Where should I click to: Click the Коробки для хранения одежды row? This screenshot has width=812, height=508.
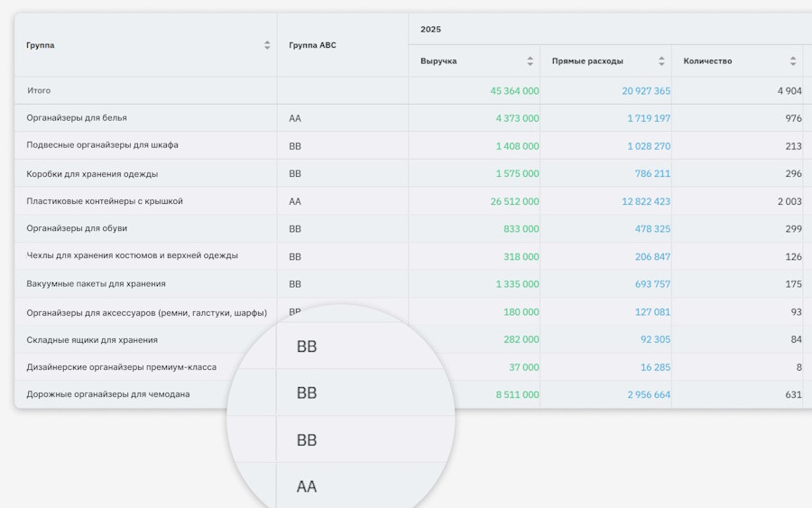[92, 173]
